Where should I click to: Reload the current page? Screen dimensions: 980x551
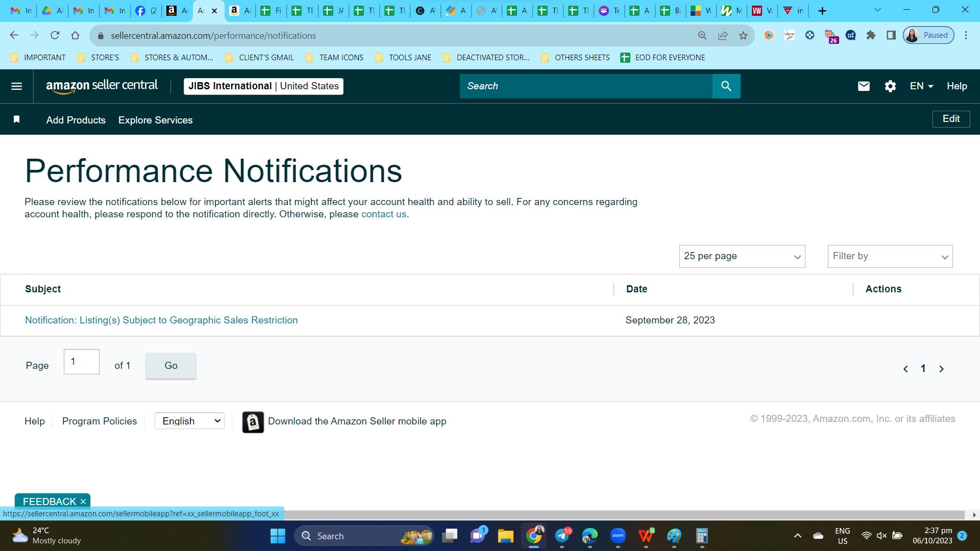tap(55, 35)
